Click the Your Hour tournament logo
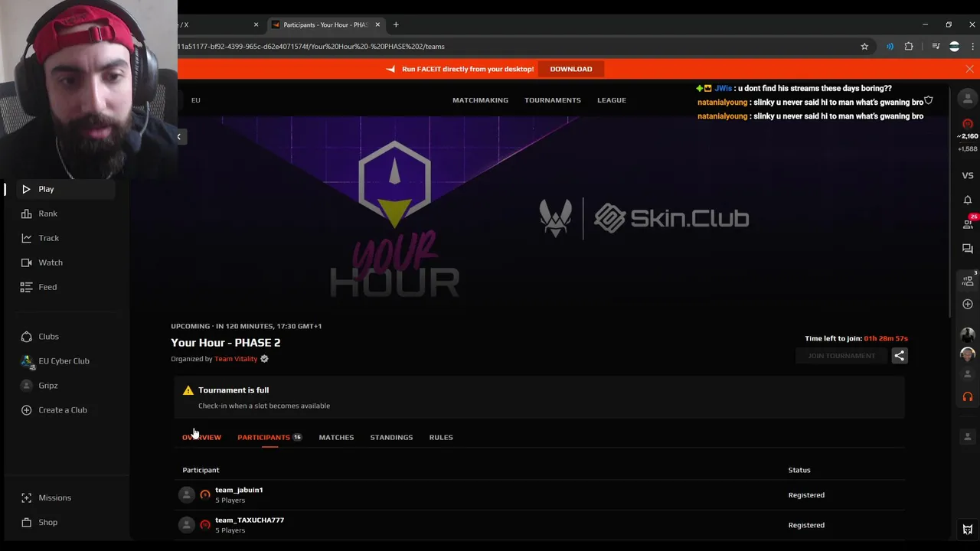Image resolution: width=980 pixels, height=551 pixels. tap(394, 220)
